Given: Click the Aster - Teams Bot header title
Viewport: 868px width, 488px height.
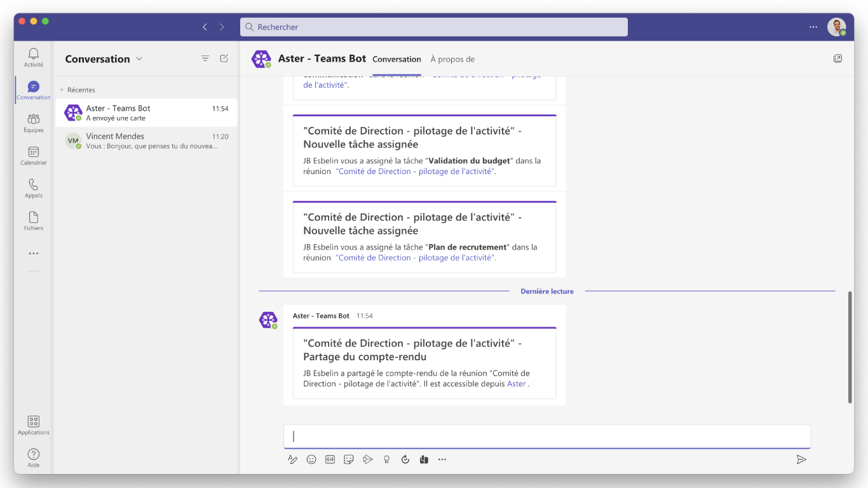Looking at the screenshot, I should click(x=322, y=58).
